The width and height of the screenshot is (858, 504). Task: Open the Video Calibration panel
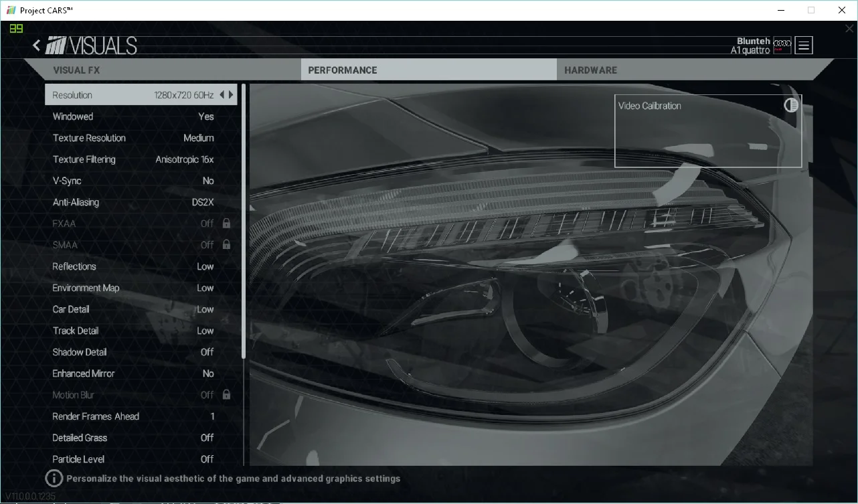pos(708,131)
